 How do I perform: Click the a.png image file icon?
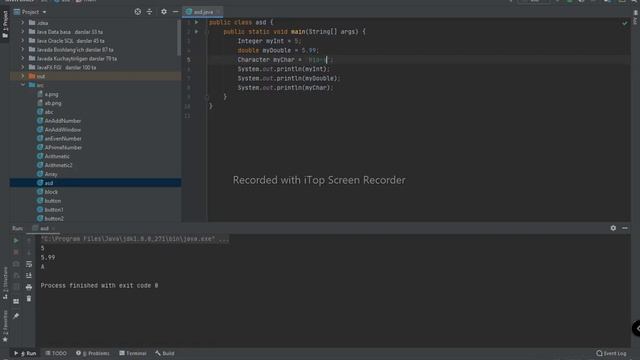(40, 94)
